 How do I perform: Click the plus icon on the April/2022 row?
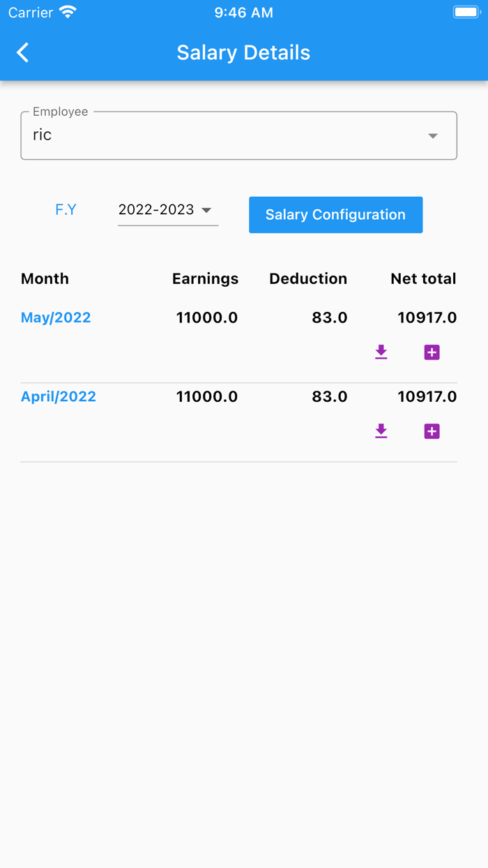[x=432, y=431]
